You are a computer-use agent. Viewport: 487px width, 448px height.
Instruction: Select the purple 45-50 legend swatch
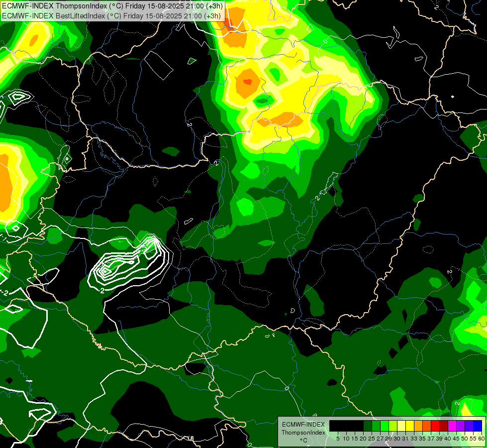pyautogui.click(x=461, y=426)
